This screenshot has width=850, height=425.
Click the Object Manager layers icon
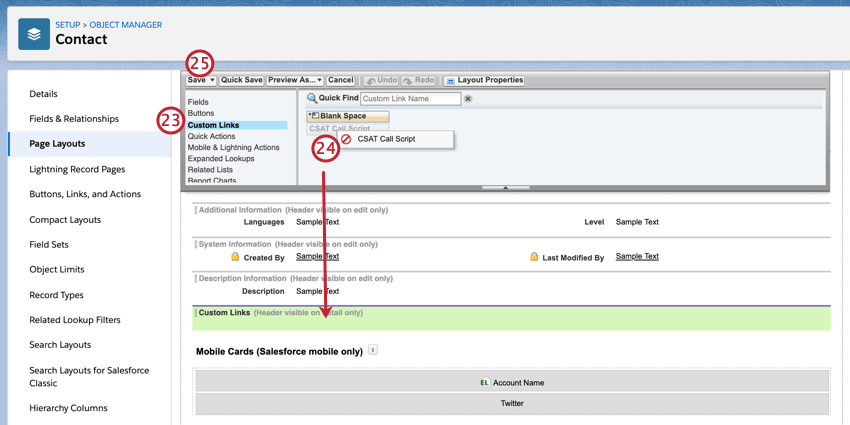coord(34,34)
